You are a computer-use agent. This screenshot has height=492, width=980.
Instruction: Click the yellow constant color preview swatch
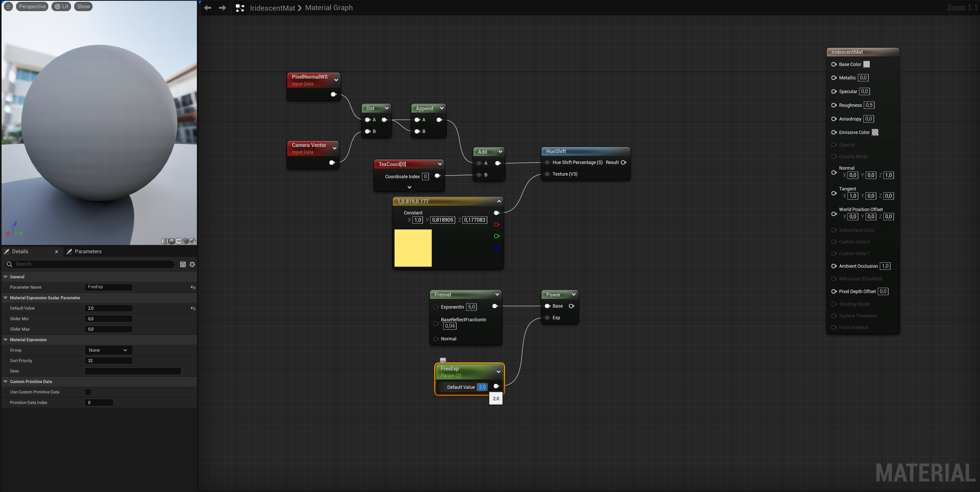point(413,248)
